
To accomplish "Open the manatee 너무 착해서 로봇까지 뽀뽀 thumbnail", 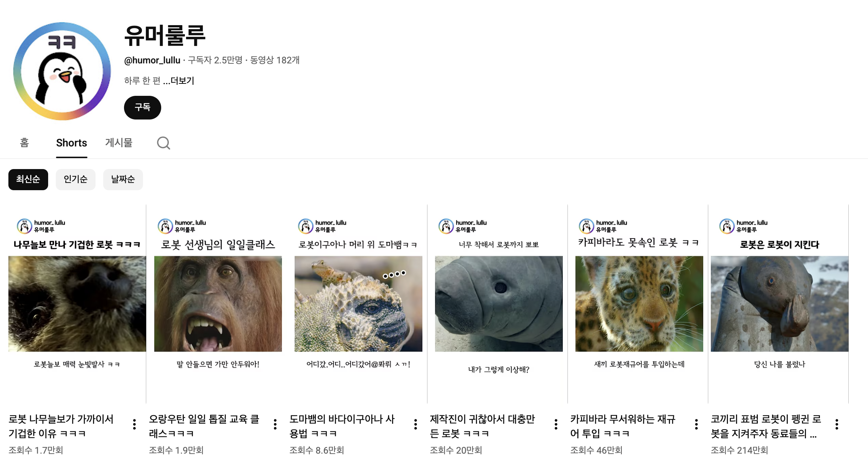I will [x=499, y=304].
